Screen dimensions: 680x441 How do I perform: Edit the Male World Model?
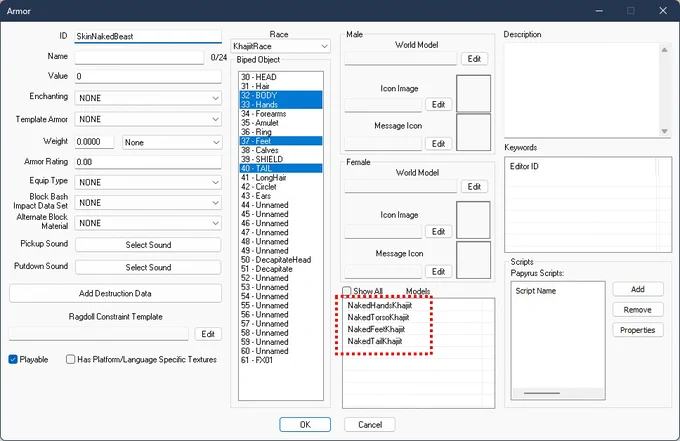point(474,59)
